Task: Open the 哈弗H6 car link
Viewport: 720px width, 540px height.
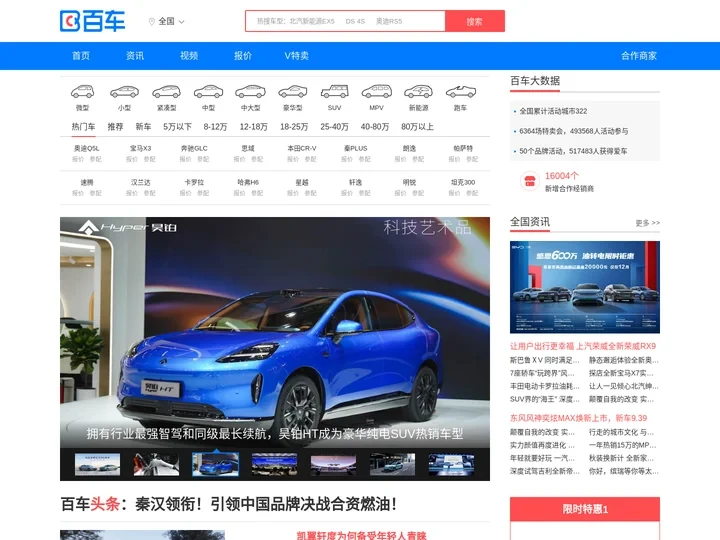Action: [x=248, y=182]
